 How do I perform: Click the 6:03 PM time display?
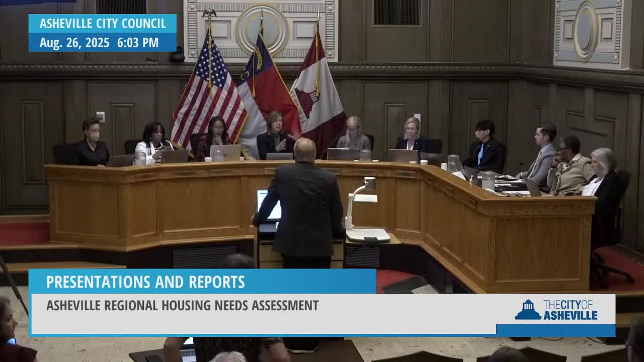tap(138, 43)
